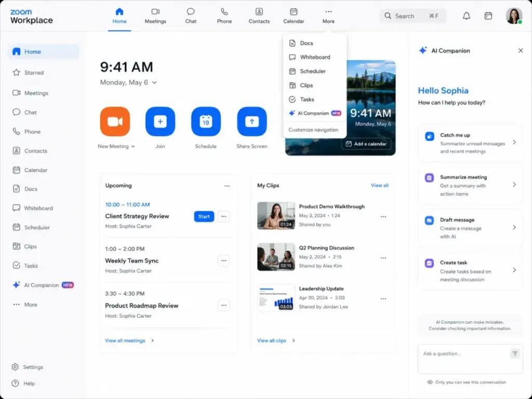Switch to the Phone top tab

(224, 16)
